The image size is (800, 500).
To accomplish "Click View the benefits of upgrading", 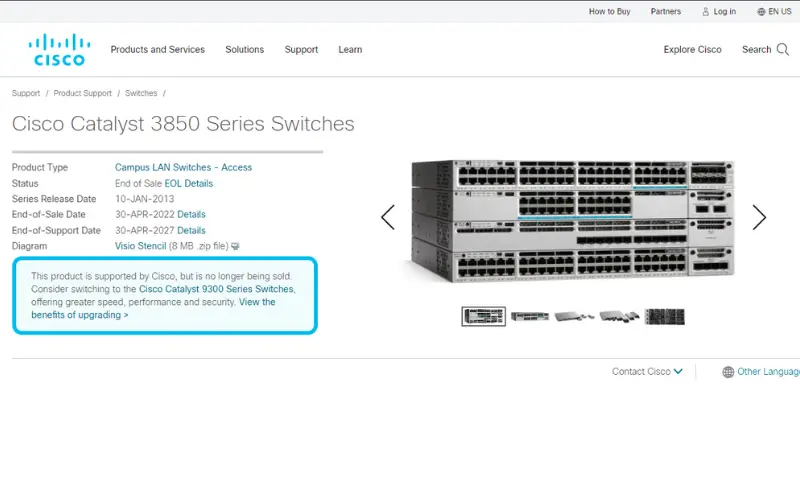I will click(x=153, y=309).
